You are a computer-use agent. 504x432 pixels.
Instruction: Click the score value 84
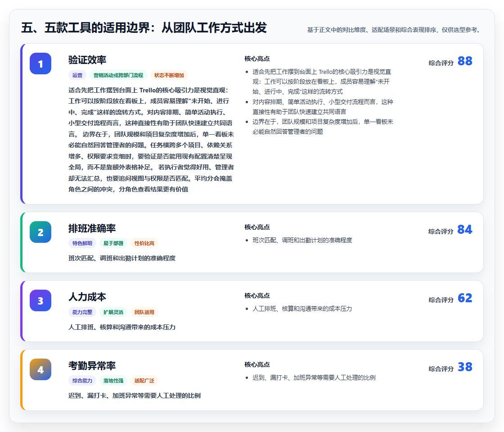point(465,229)
